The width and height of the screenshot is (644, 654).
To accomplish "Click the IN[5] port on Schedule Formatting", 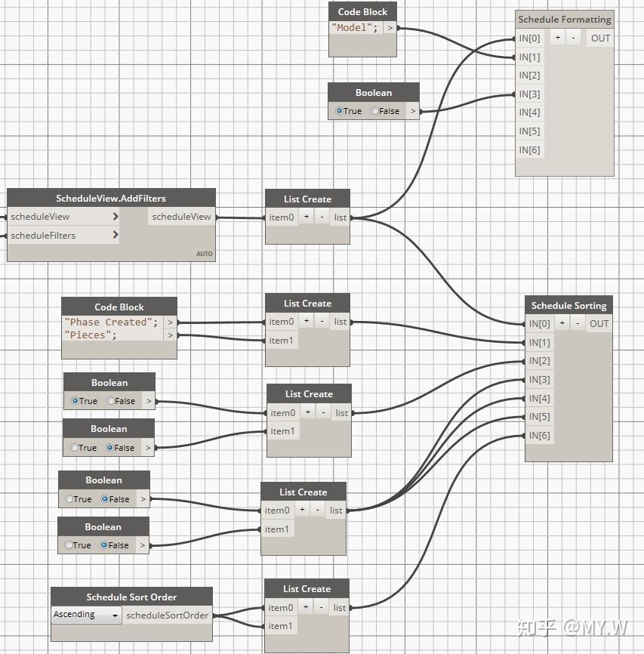I will (x=529, y=131).
